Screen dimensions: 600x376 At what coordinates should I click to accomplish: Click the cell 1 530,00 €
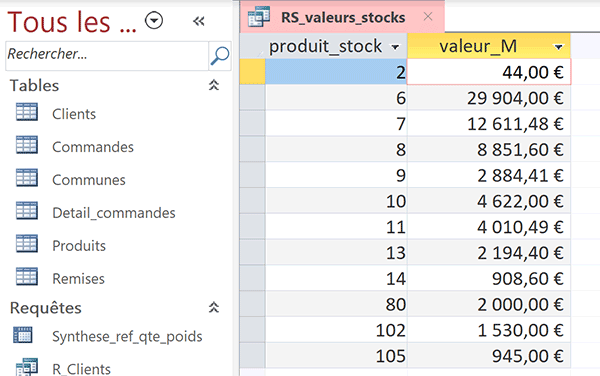point(489,330)
